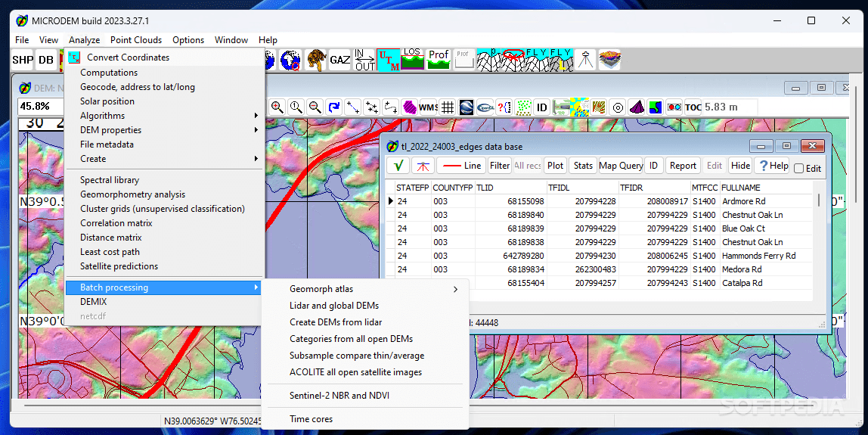Open the Point Clouds menu
The image size is (868, 435).
click(136, 40)
